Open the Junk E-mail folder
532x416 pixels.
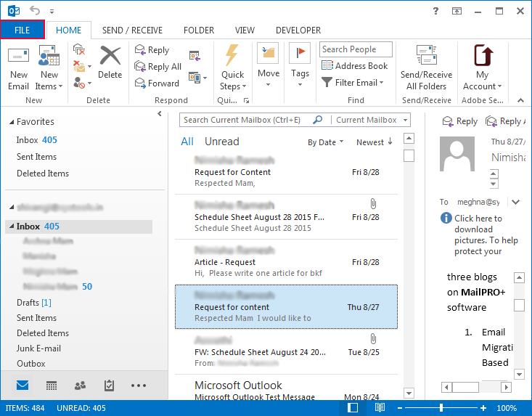(38, 348)
